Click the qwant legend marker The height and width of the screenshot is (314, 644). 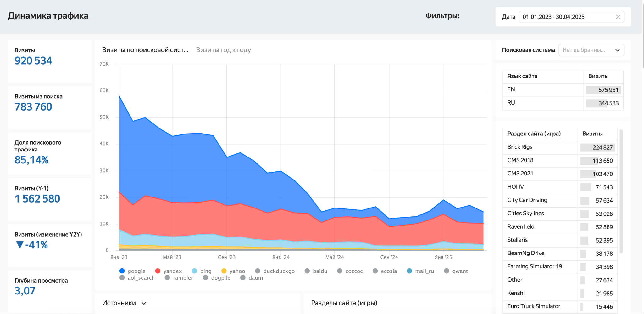click(x=447, y=271)
